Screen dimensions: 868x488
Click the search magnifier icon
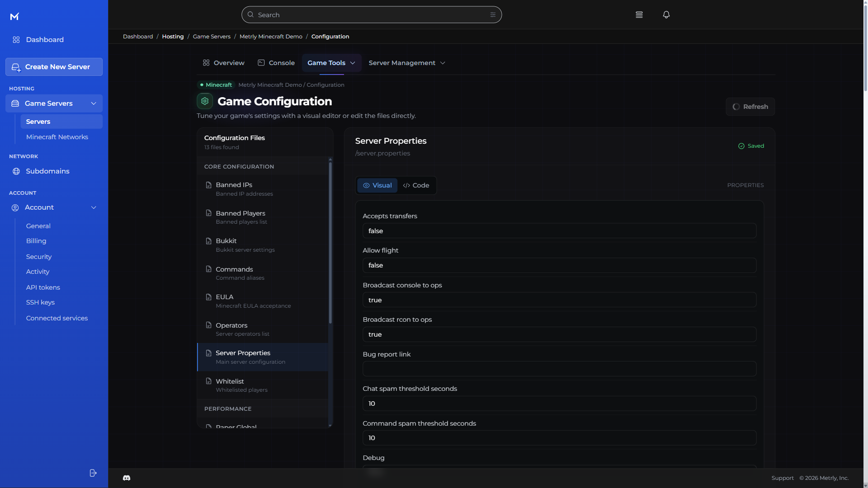250,14
